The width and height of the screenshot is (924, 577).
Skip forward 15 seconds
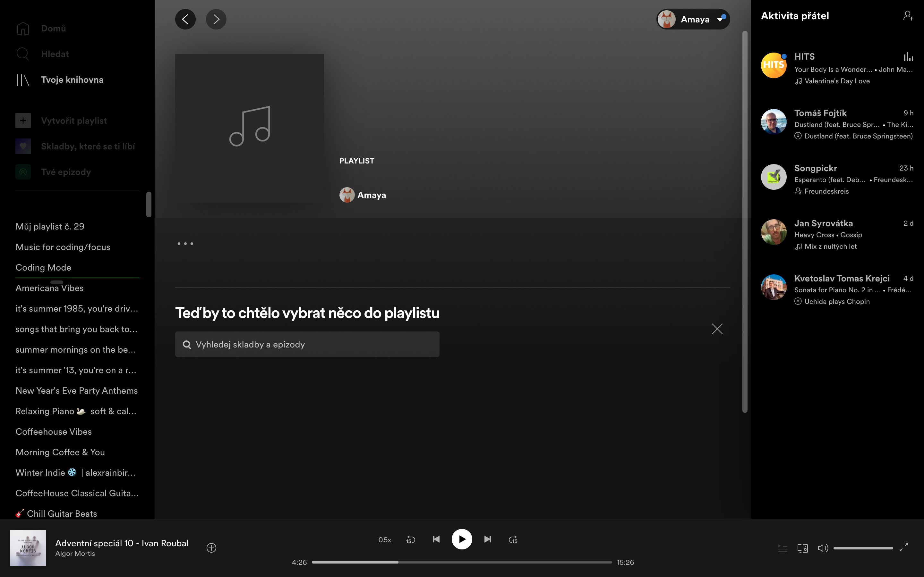pos(513,539)
